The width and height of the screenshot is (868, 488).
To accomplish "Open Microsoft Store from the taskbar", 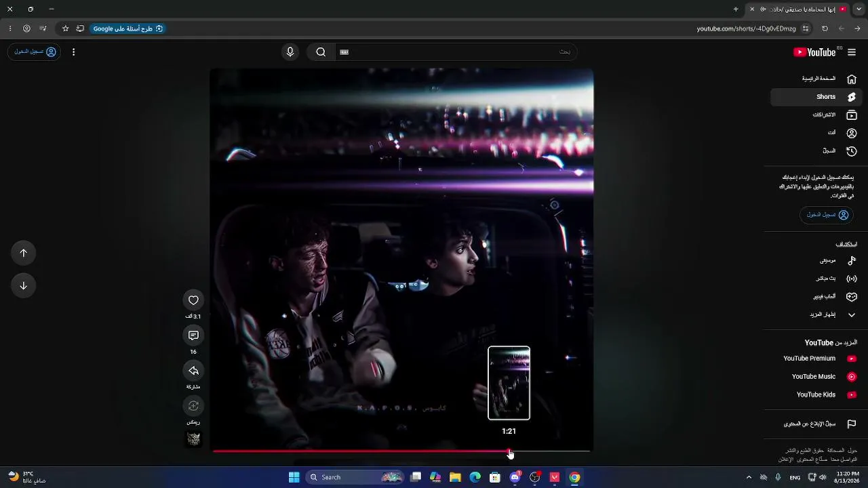I will [495, 477].
